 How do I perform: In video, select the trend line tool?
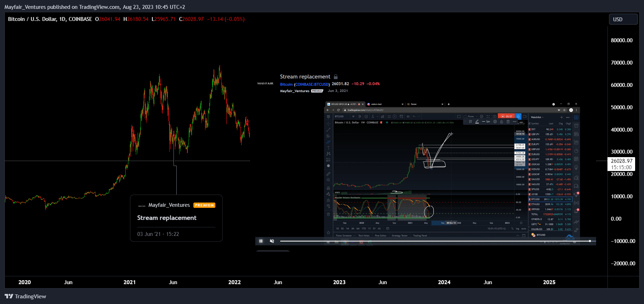[328, 130]
